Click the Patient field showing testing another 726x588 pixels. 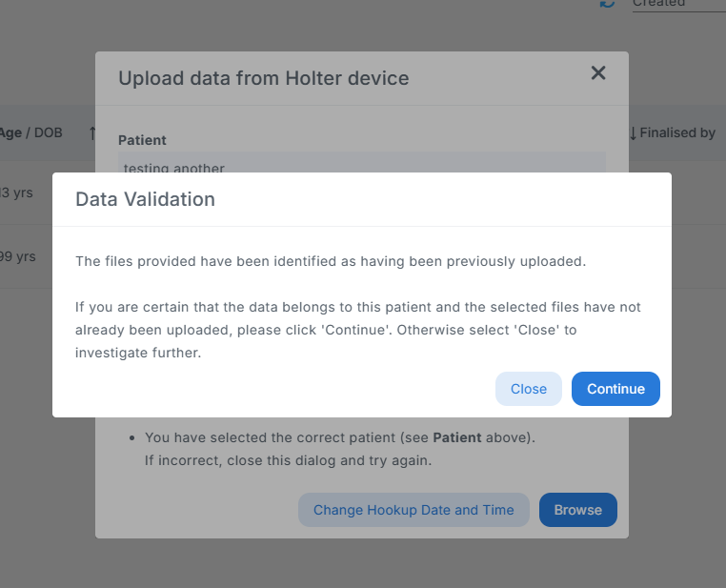pyautogui.click(x=362, y=164)
